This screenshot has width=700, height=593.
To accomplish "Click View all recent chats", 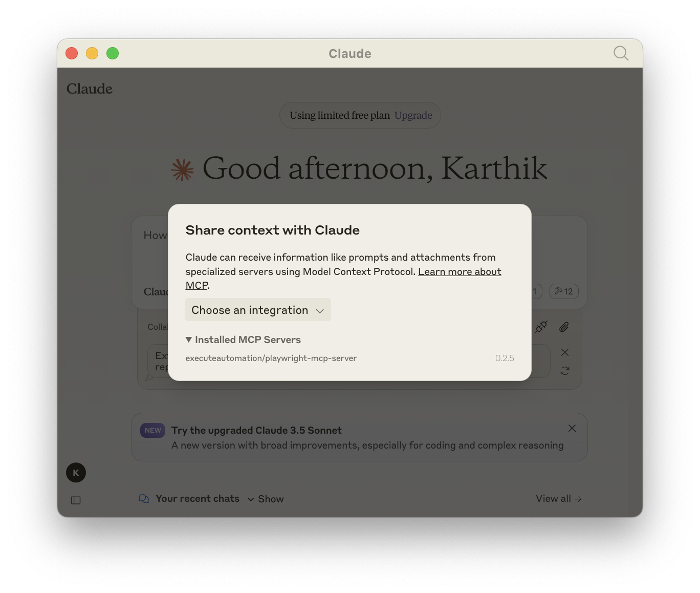I will coord(558,499).
